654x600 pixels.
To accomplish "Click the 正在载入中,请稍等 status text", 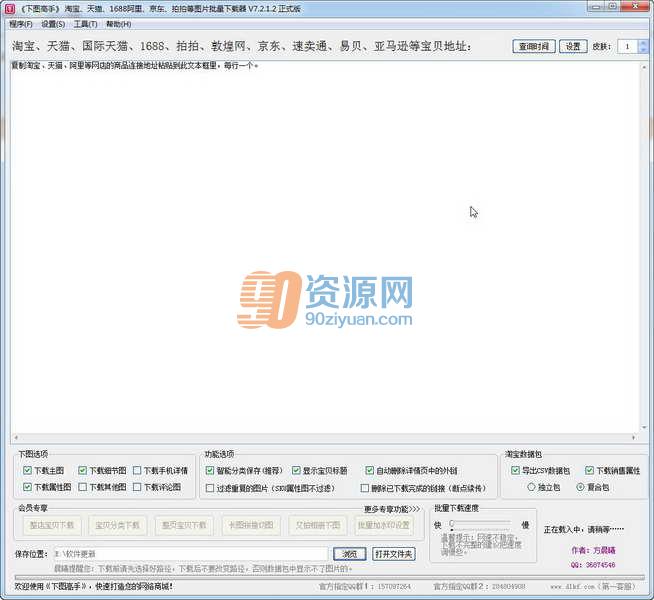I will point(584,530).
